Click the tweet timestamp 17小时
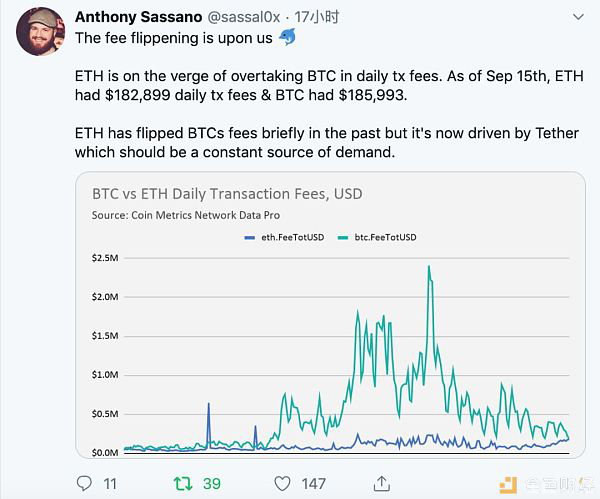 tap(317, 17)
